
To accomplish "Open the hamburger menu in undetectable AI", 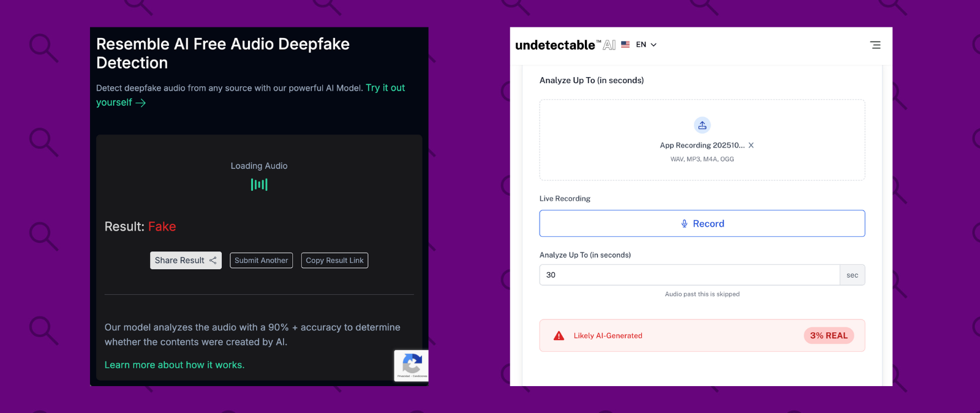I will pos(875,45).
